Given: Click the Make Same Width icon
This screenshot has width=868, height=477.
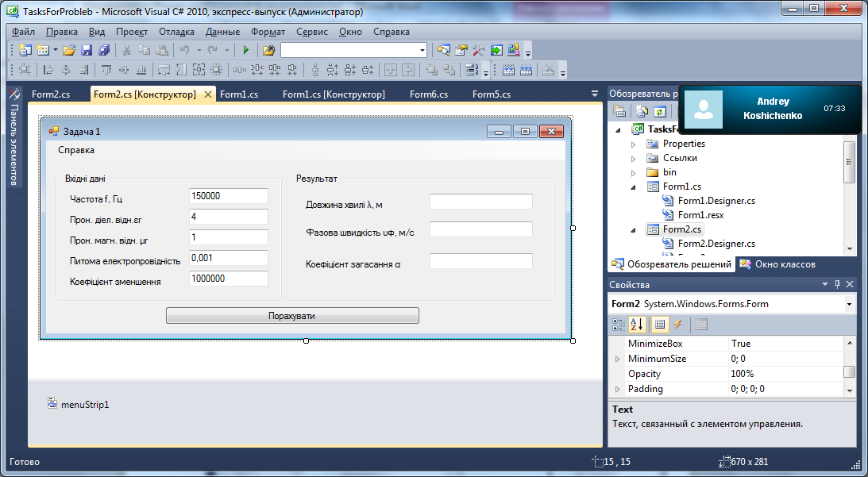Looking at the screenshot, I should (x=164, y=70).
